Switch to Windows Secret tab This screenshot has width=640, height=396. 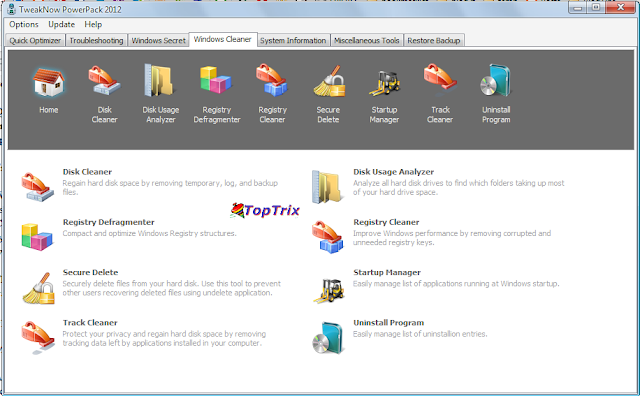158,40
